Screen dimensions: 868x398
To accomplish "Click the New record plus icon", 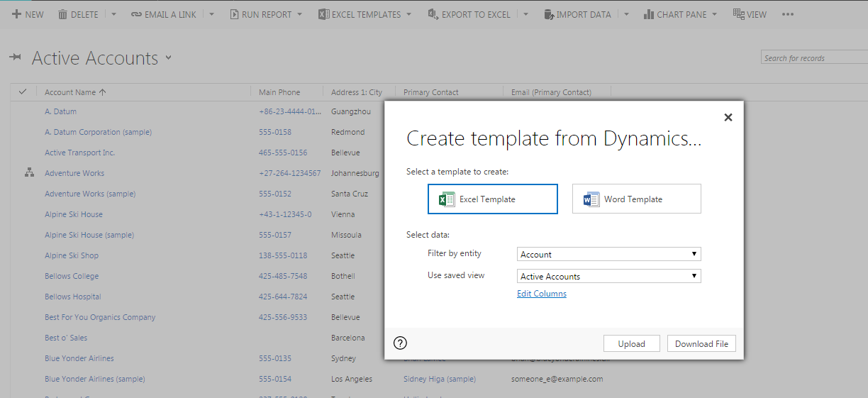I will pyautogui.click(x=16, y=14).
